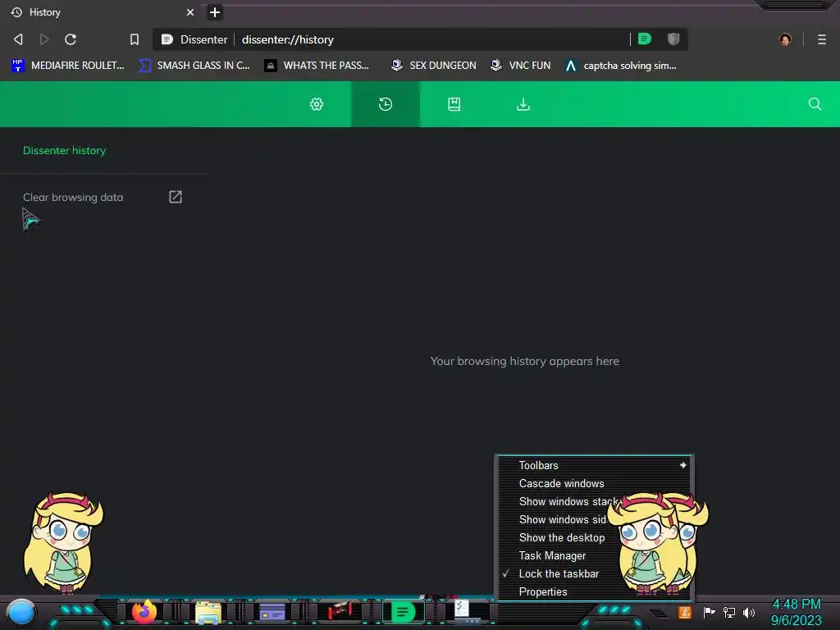Open Downloads icon in green toolbar
840x630 pixels.
pyautogui.click(x=523, y=104)
